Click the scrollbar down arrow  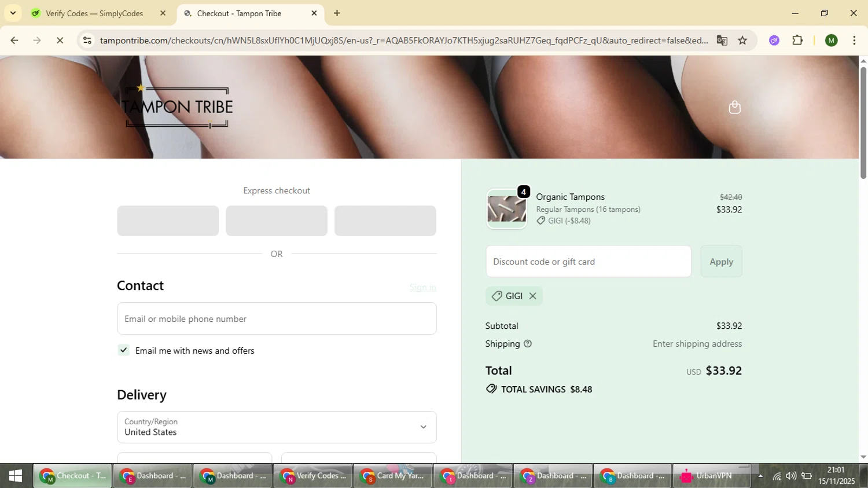863,457
